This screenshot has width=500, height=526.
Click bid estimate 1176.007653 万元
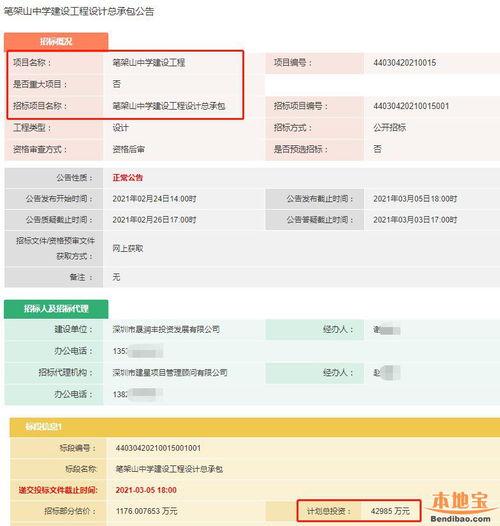tap(146, 511)
